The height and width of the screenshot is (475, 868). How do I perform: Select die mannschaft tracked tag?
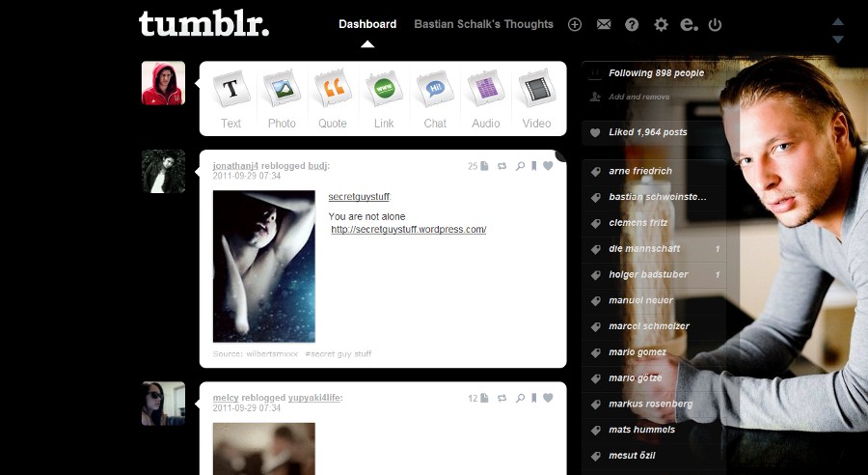click(x=654, y=249)
